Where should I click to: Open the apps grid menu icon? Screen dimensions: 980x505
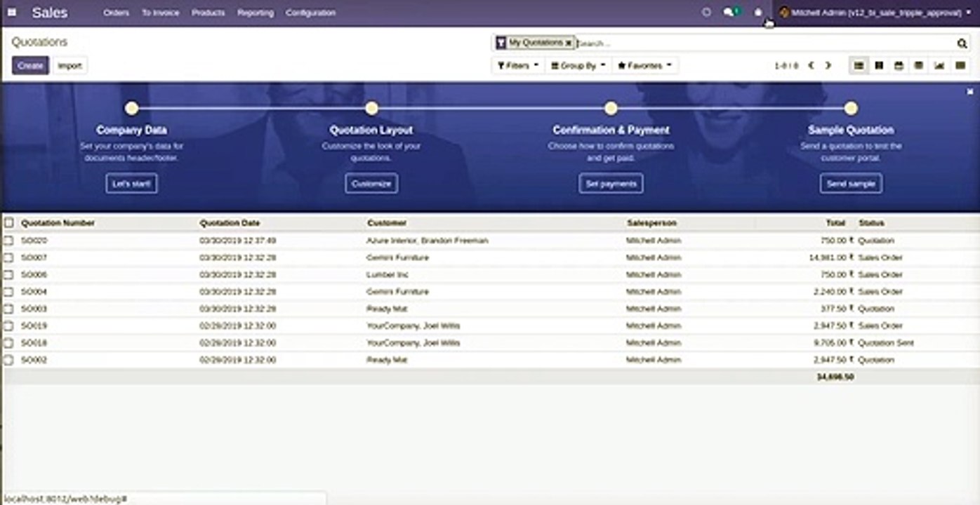[x=12, y=13]
